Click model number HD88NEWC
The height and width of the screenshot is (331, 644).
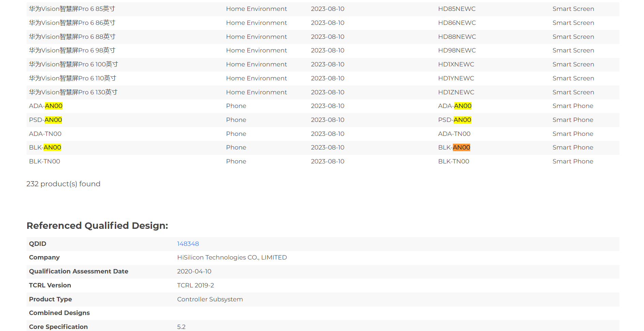tap(457, 37)
